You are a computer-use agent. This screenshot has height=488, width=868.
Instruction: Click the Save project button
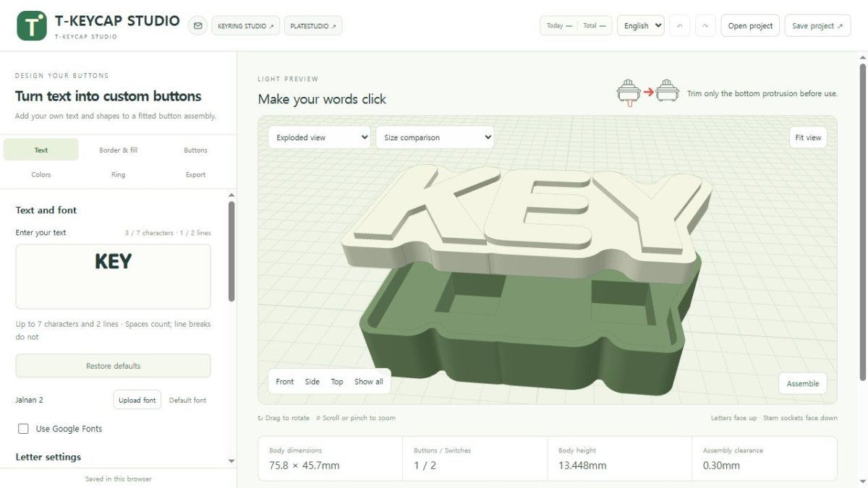coord(817,26)
